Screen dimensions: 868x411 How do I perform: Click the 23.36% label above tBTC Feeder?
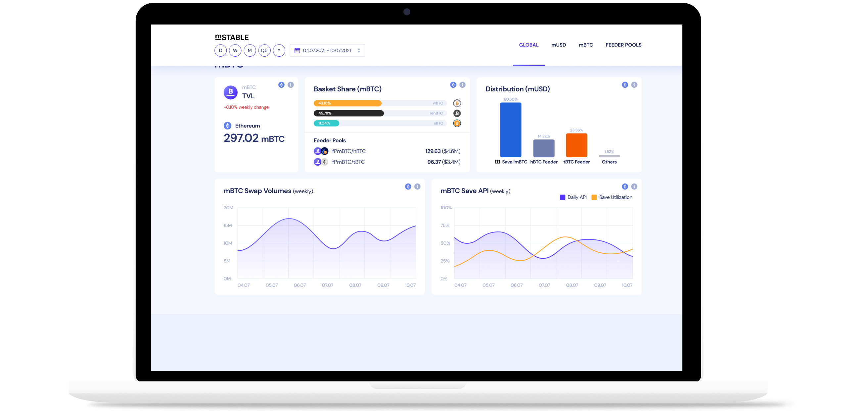coord(576,130)
